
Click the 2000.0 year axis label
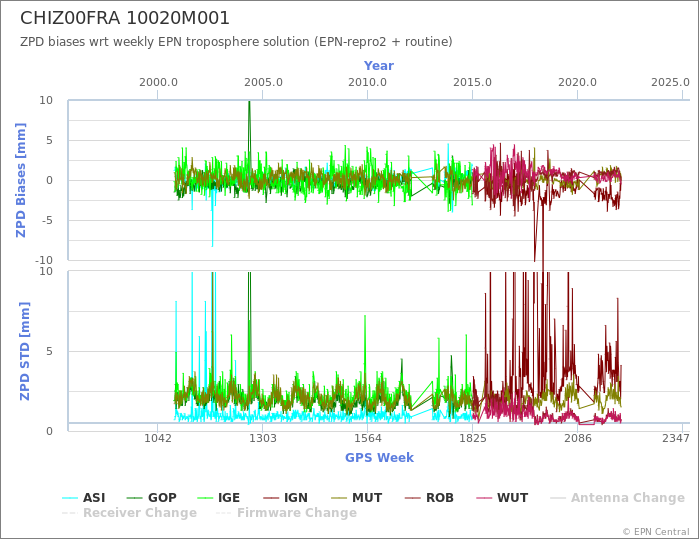(x=158, y=83)
